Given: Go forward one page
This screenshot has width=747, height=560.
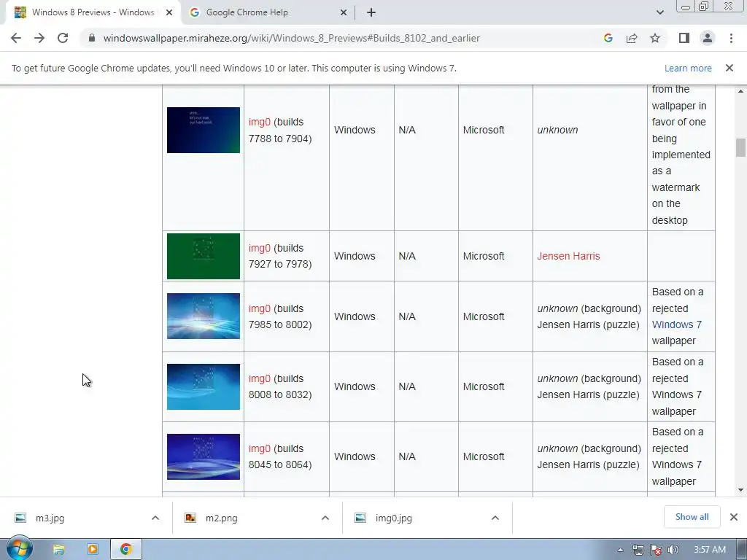Looking at the screenshot, I should point(39,38).
